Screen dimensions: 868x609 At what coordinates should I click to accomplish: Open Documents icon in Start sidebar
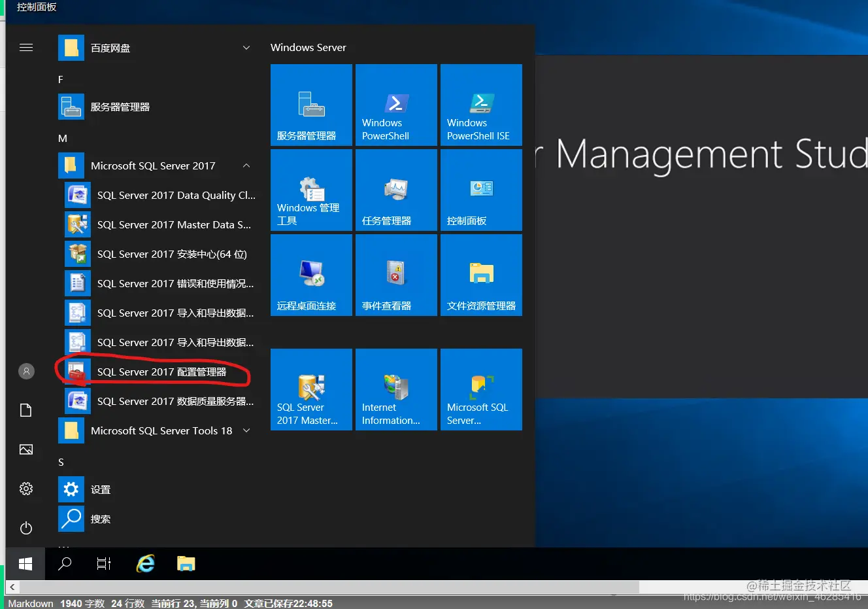(x=26, y=410)
